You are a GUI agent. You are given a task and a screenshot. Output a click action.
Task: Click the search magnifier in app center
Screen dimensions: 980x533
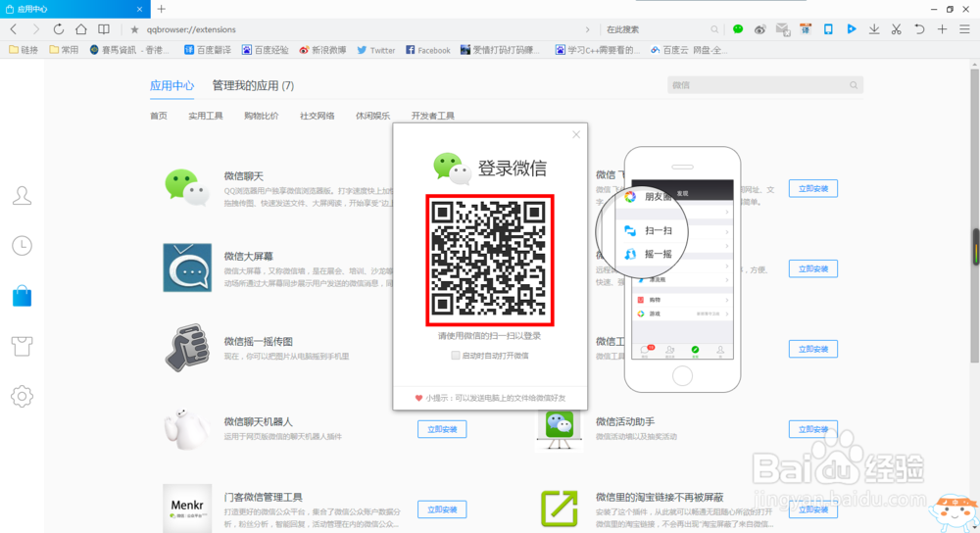pyautogui.click(x=854, y=85)
